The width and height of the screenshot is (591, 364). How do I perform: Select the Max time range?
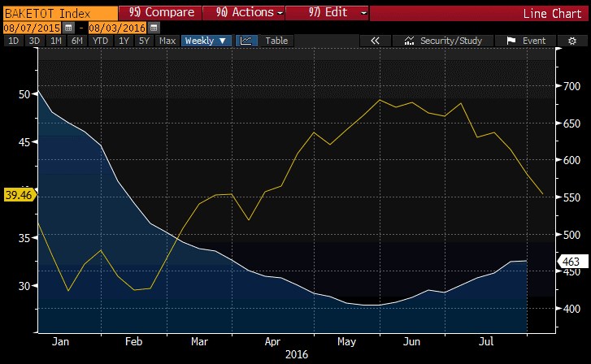tap(167, 41)
